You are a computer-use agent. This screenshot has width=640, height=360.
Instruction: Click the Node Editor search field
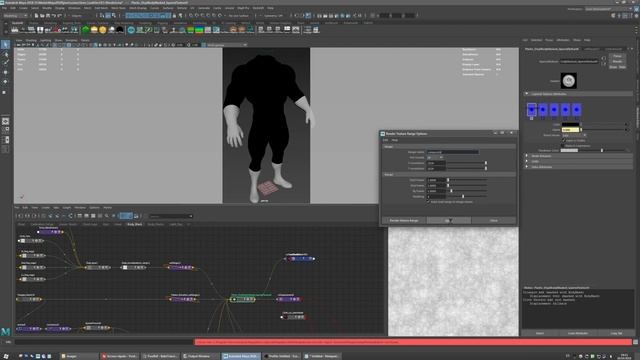pyautogui.click(x=170, y=216)
